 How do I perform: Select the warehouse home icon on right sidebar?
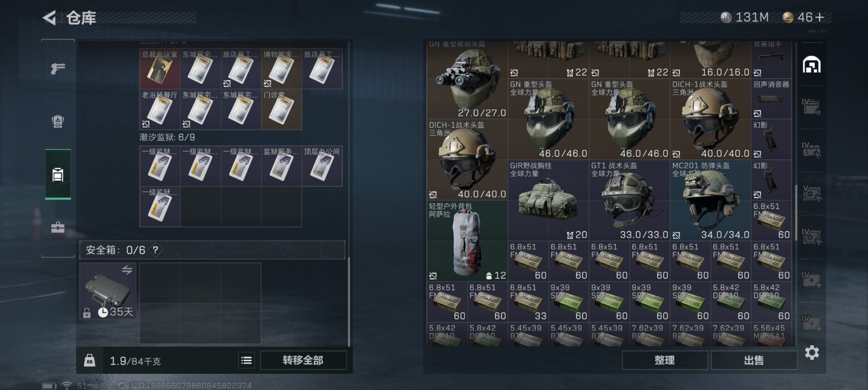pyautogui.click(x=812, y=65)
